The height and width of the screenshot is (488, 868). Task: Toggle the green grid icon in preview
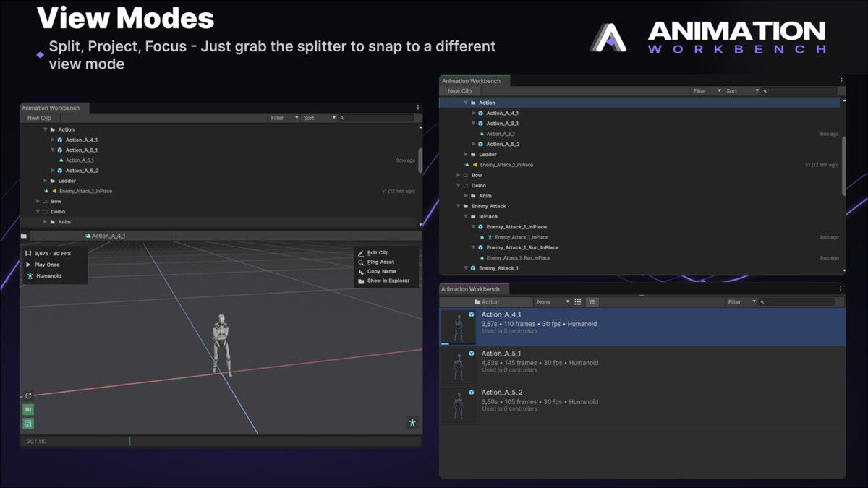(x=28, y=424)
